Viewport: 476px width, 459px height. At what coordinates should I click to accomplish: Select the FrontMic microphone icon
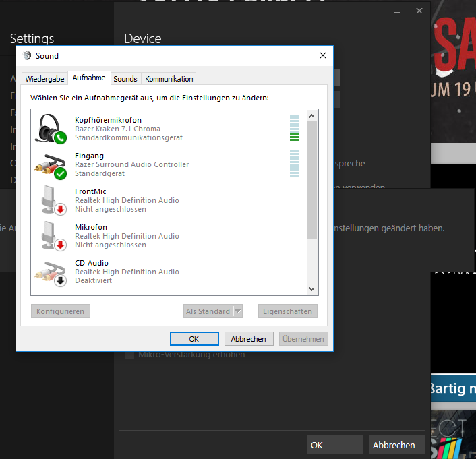pyautogui.click(x=53, y=200)
